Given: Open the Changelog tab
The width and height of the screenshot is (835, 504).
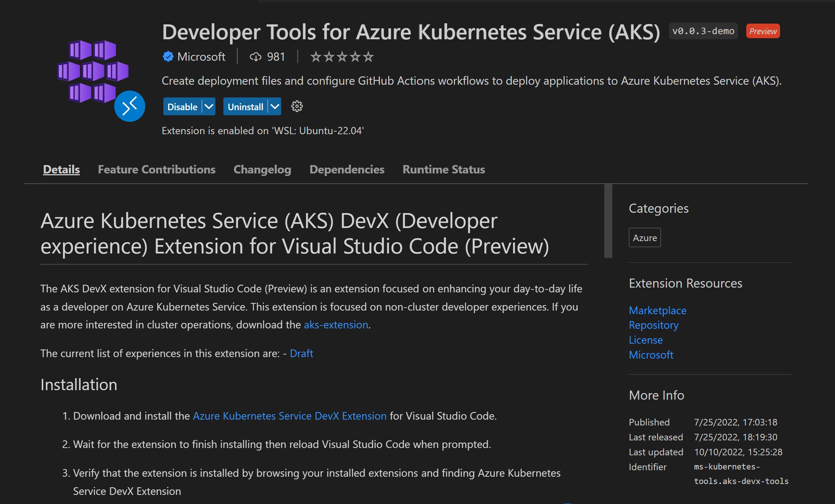Looking at the screenshot, I should click(x=262, y=169).
